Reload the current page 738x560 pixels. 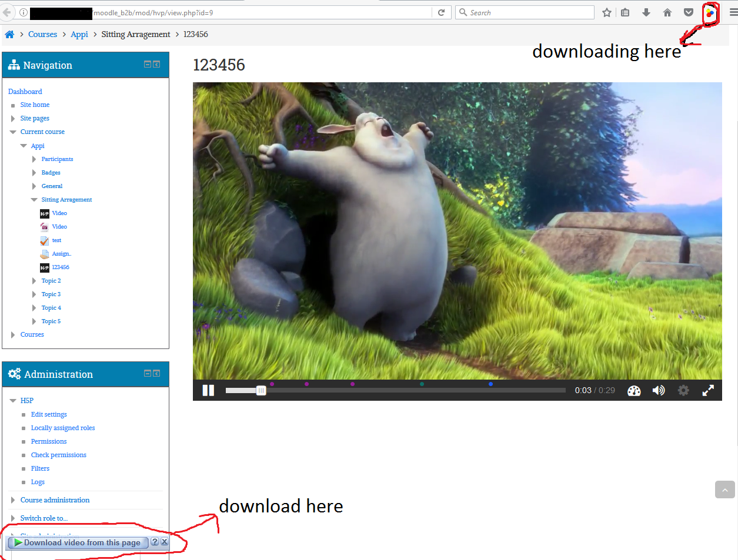[x=441, y=12]
